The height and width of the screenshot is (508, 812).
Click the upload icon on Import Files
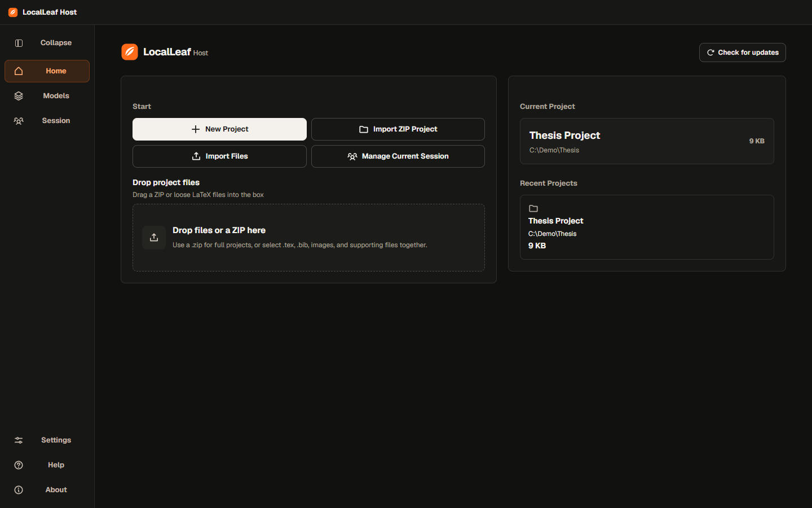click(x=196, y=156)
